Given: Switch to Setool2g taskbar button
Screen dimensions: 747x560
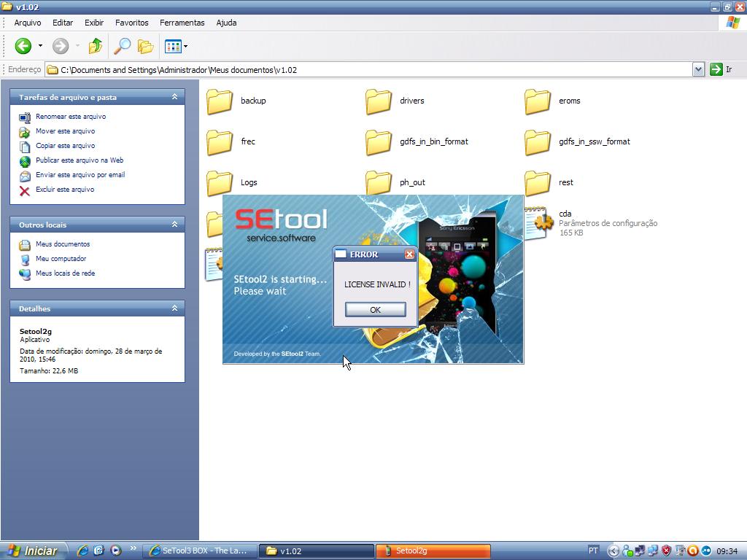Looking at the screenshot, I should coord(433,551).
